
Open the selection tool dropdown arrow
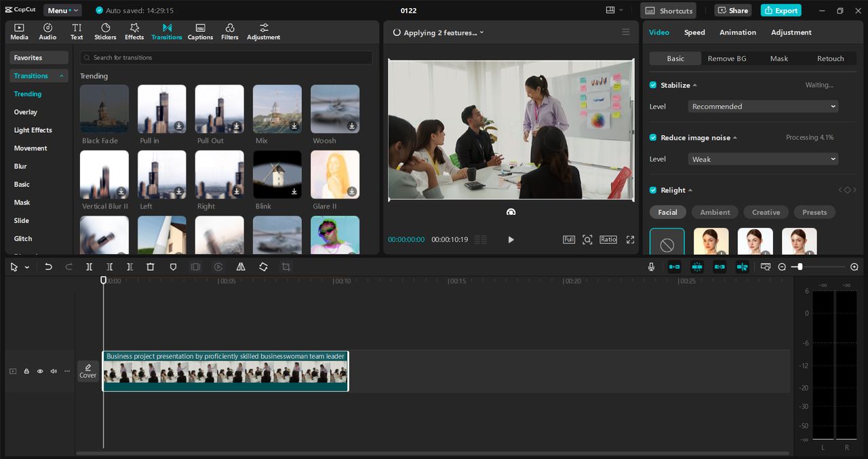[x=27, y=267]
